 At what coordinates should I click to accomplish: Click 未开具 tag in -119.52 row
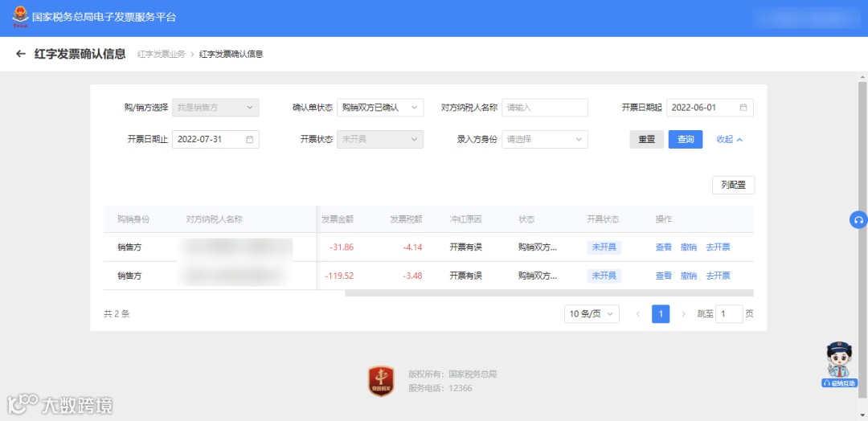pos(604,276)
